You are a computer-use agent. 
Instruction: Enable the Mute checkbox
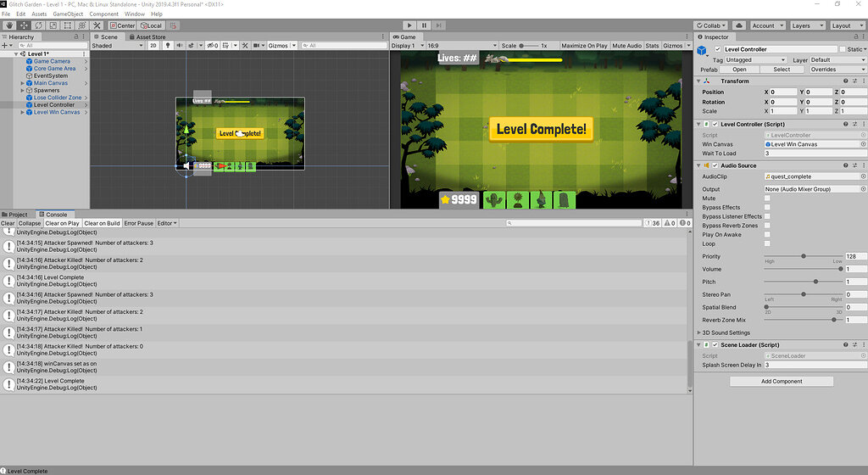click(767, 198)
